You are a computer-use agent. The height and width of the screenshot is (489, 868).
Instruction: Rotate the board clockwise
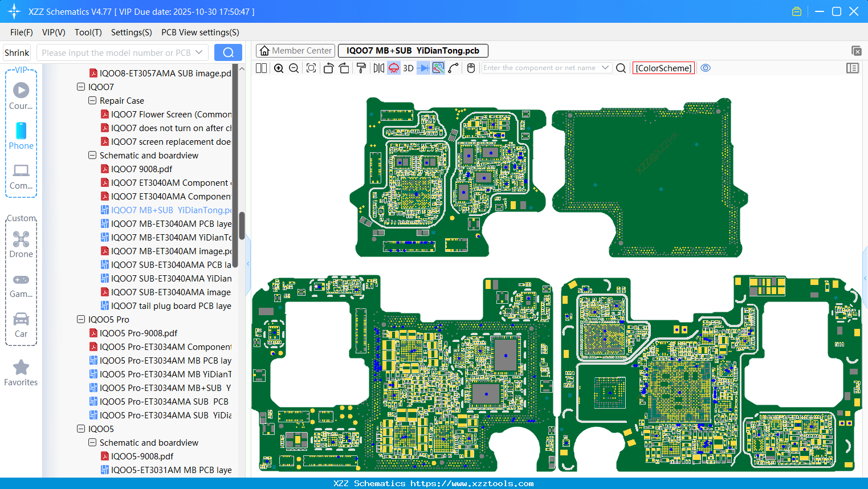(x=344, y=68)
